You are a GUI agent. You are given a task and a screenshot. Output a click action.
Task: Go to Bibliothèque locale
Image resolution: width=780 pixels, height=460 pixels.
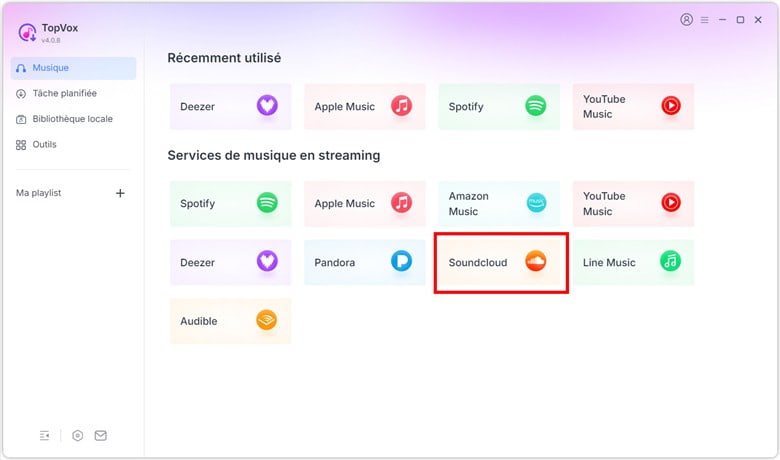[73, 119]
